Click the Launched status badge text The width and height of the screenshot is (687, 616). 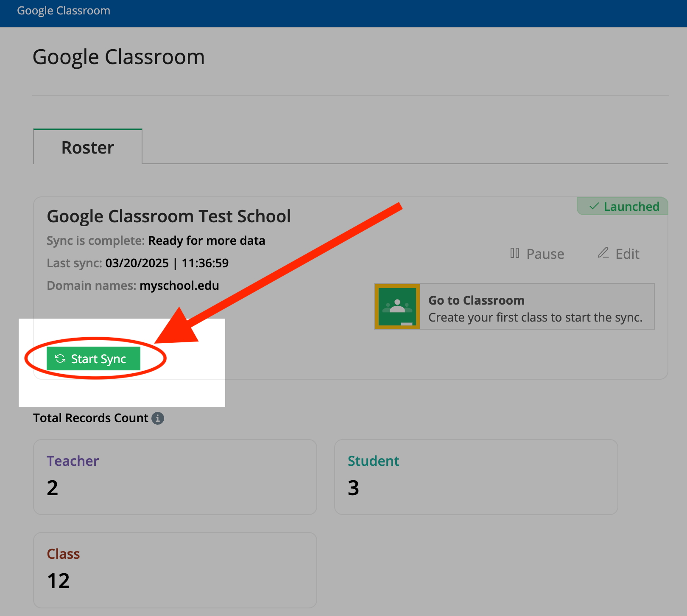(x=631, y=207)
